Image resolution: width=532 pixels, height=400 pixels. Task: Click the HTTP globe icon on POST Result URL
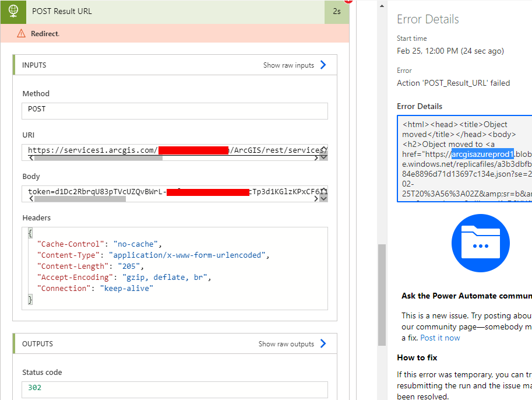point(12,12)
